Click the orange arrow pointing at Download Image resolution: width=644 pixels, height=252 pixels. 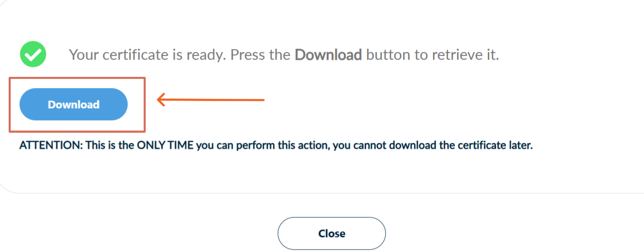coord(211,100)
